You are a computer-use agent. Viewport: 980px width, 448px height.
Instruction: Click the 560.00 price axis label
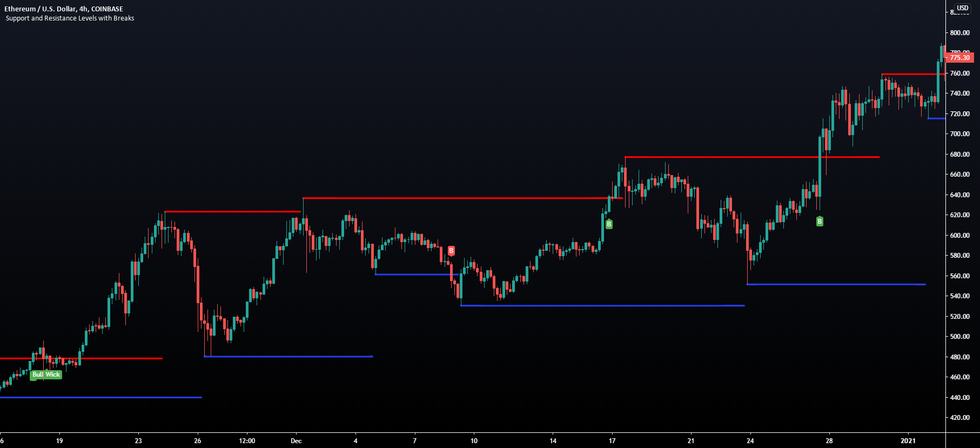click(960, 276)
